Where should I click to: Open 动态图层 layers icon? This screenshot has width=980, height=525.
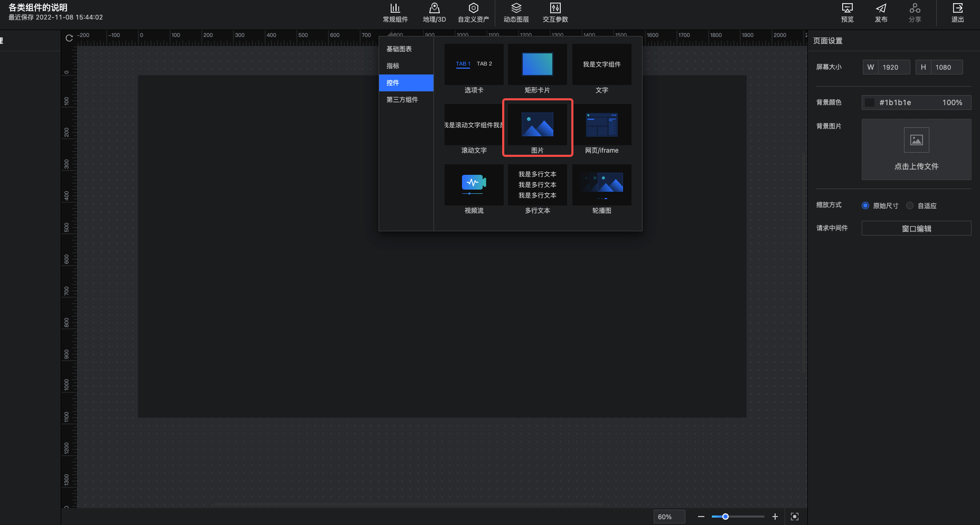pos(516,8)
